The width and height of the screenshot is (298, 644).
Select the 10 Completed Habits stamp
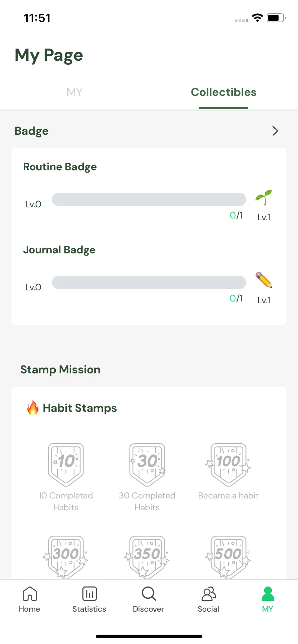[66, 465]
